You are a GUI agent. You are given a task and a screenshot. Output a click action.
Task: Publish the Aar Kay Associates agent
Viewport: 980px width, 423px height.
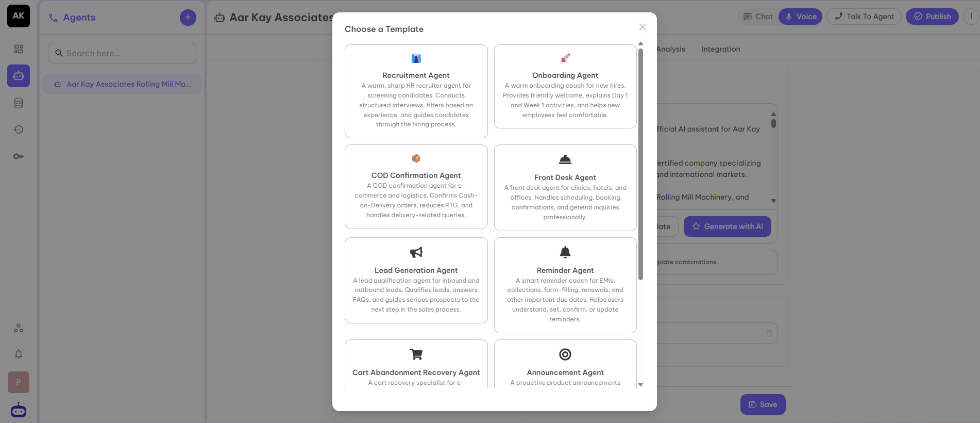[x=932, y=16]
